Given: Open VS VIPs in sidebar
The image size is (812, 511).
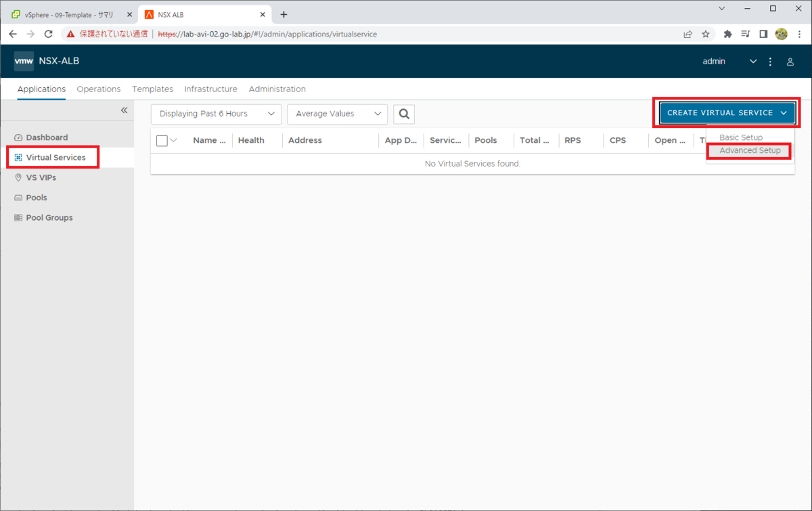Looking at the screenshot, I should point(67,177).
